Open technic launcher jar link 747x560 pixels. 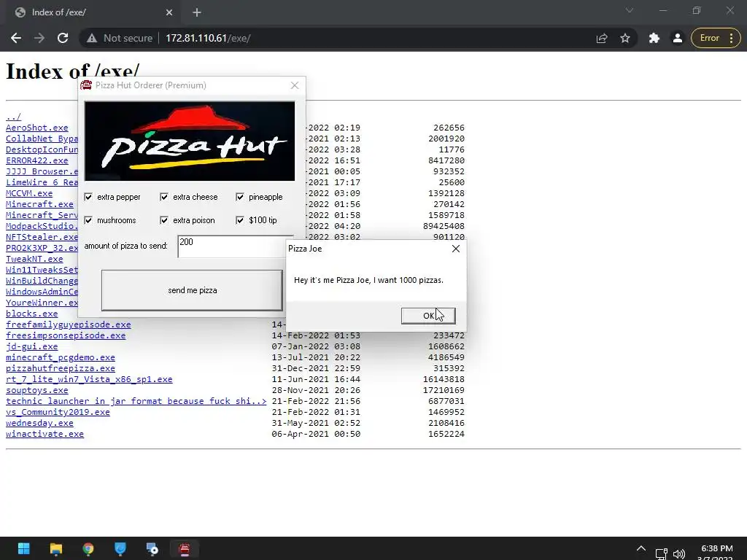click(x=136, y=402)
